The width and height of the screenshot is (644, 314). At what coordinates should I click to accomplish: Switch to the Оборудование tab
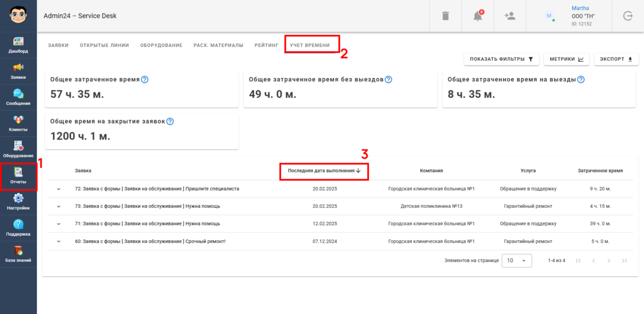click(161, 45)
